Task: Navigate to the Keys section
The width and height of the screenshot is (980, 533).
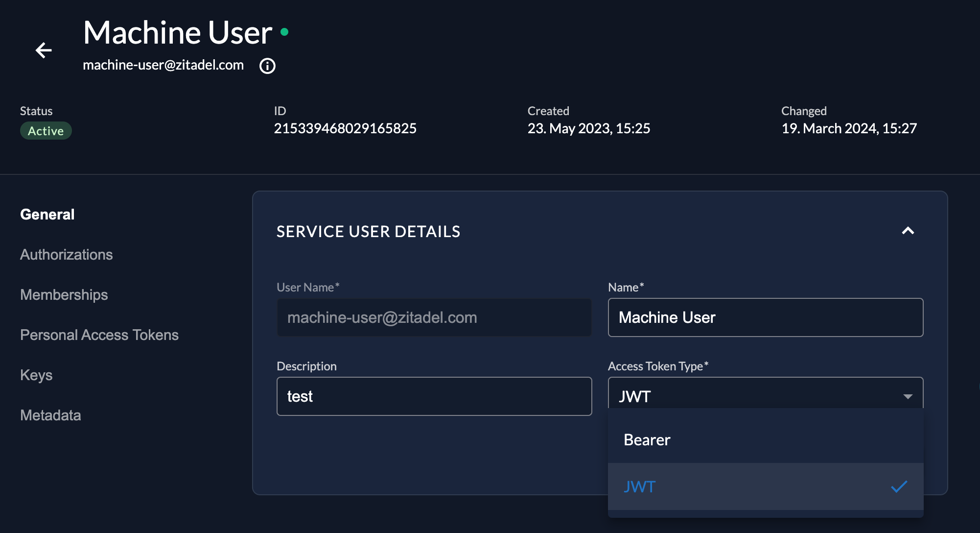Action: (36, 375)
